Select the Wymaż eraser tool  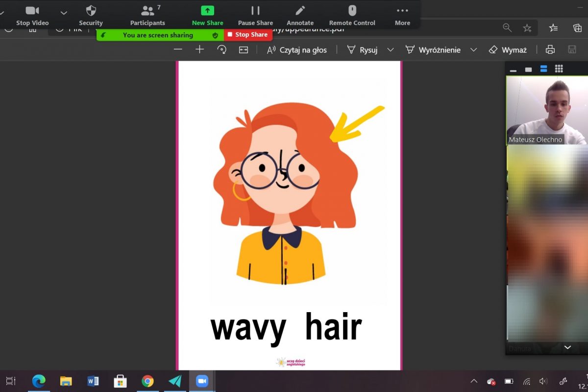pyautogui.click(x=508, y=49)
